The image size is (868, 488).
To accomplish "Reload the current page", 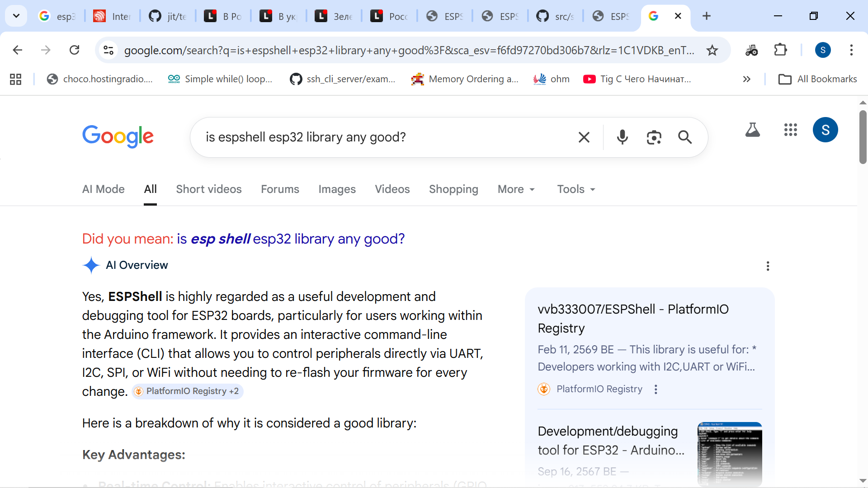I will (75, 50).
